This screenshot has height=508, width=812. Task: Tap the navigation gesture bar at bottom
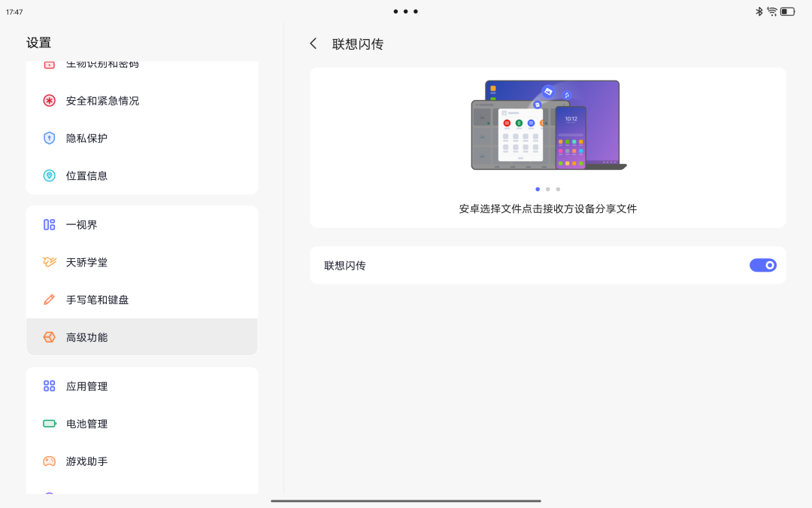[406, 500]
